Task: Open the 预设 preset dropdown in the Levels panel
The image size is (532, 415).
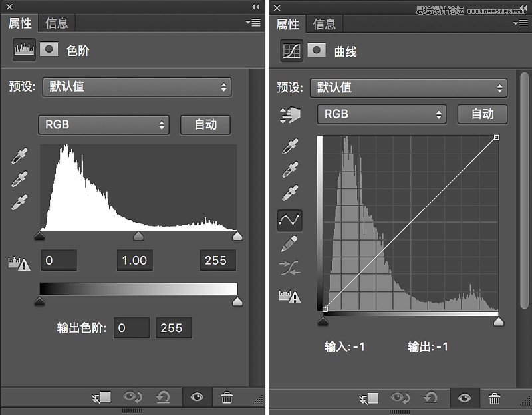Action: 136,87
